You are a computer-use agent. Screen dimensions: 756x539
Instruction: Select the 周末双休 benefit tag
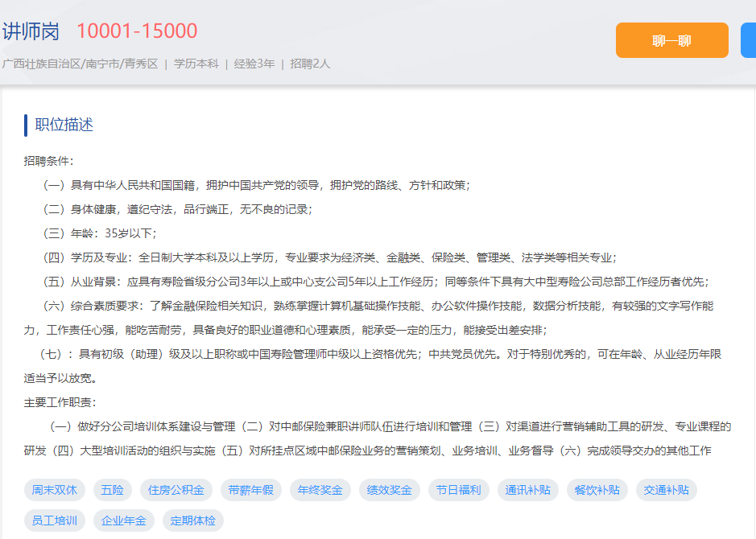(x=55, y=491)
